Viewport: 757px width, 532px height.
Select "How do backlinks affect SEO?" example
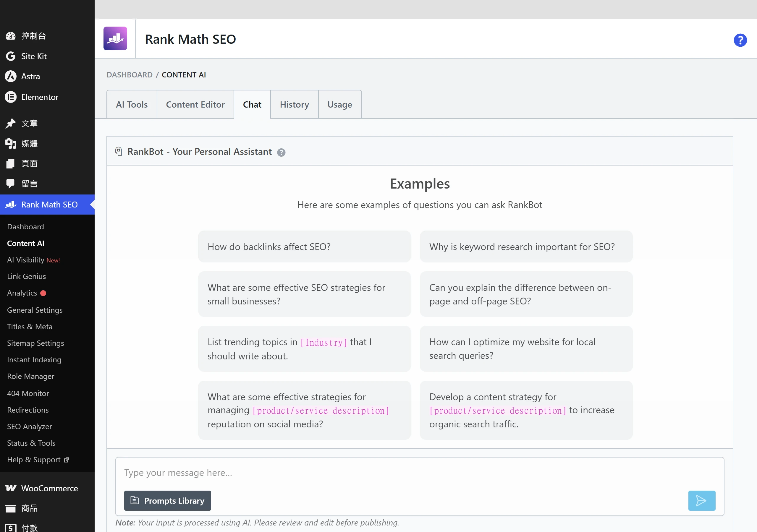tap(304, 246)
